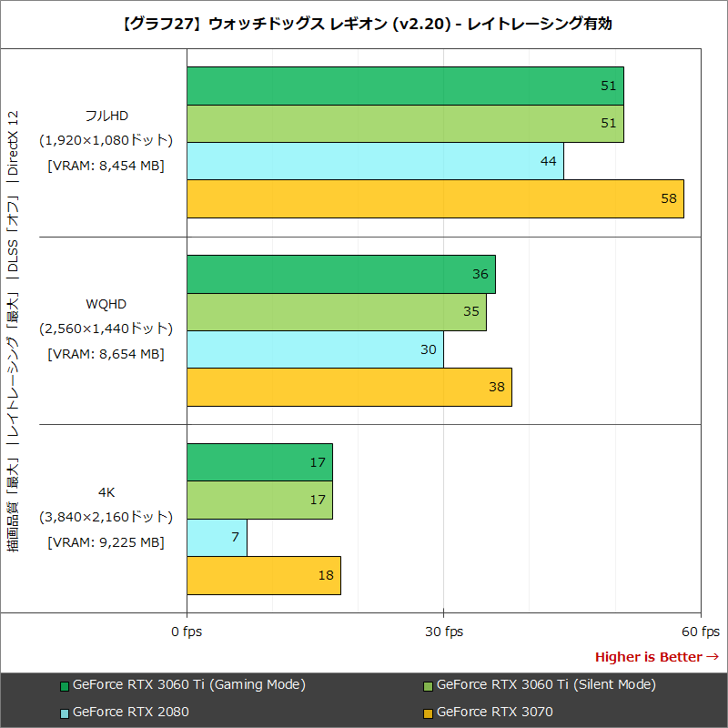The image size is (728, 728).
Task: Click the フルHD resolution label
Action: [106, 116]
